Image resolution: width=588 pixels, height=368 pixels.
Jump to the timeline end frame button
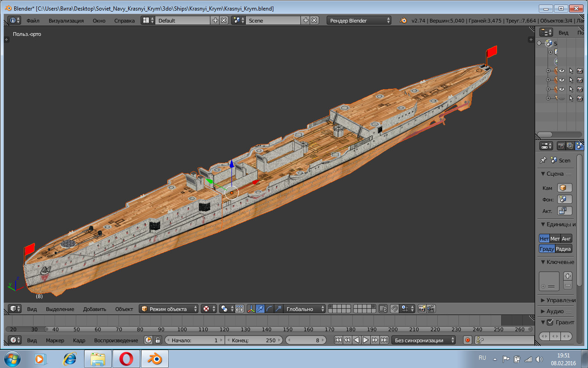click(x=384, y=340)
